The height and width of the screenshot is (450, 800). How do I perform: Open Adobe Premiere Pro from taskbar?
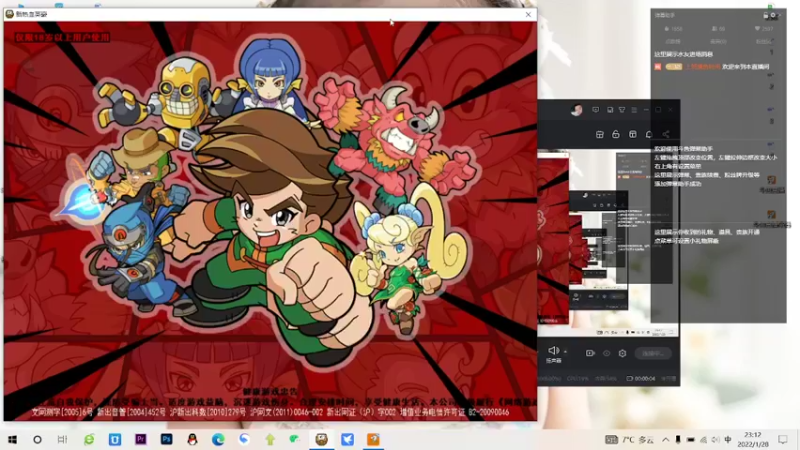(x=140, y=439)
